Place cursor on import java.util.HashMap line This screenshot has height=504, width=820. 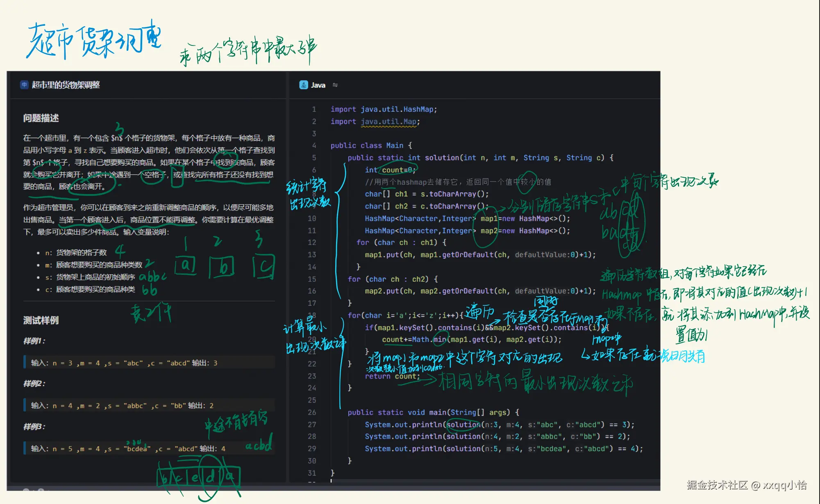pyautogui.click(x=384, y=109)
